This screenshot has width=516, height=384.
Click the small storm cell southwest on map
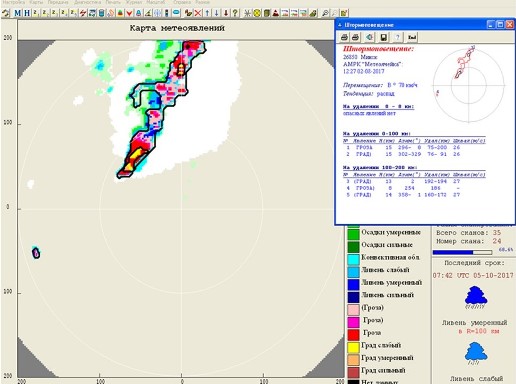[36, 253]
